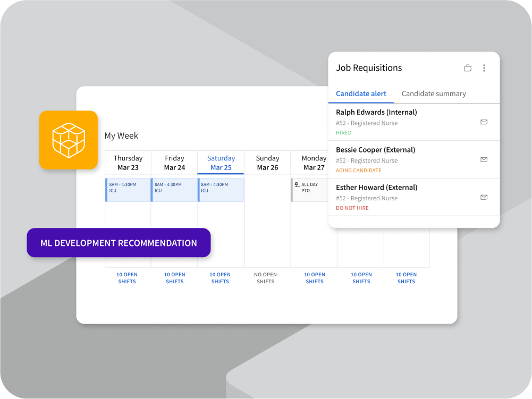Image resolution: width=532 pixels, height=399 pixels.
Task: Select the Saturday Mar 25 day header
Action: tap(221, 163)
